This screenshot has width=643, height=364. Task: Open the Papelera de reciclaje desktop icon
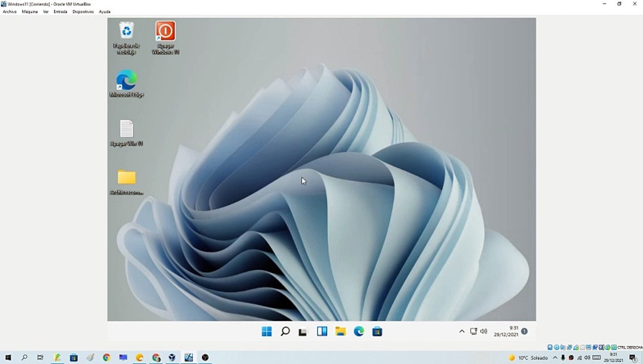tap(126, 38)
